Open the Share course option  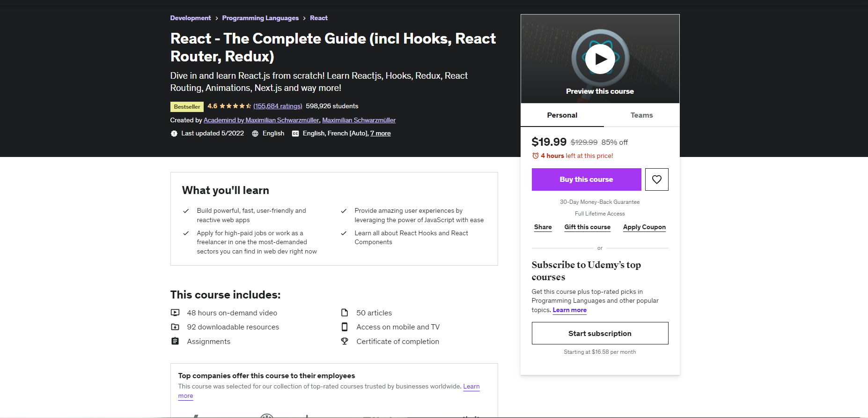543,227
